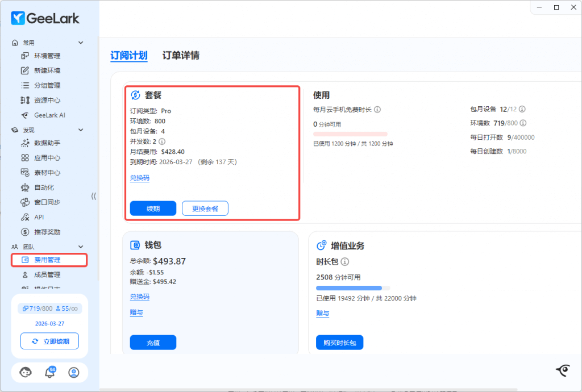The image size is (582, 392).
Task: Select the 订阅计划 tab
Action: 129,56
